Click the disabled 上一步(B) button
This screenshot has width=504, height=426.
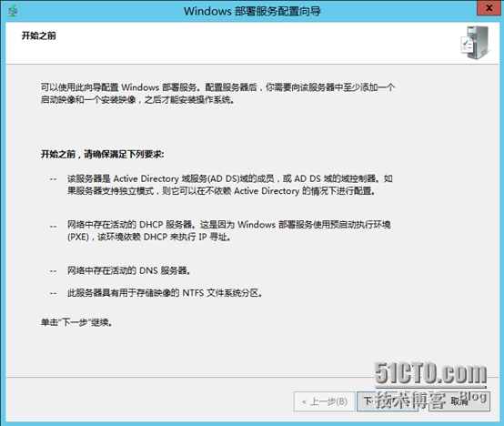click(x=324, y=401)
